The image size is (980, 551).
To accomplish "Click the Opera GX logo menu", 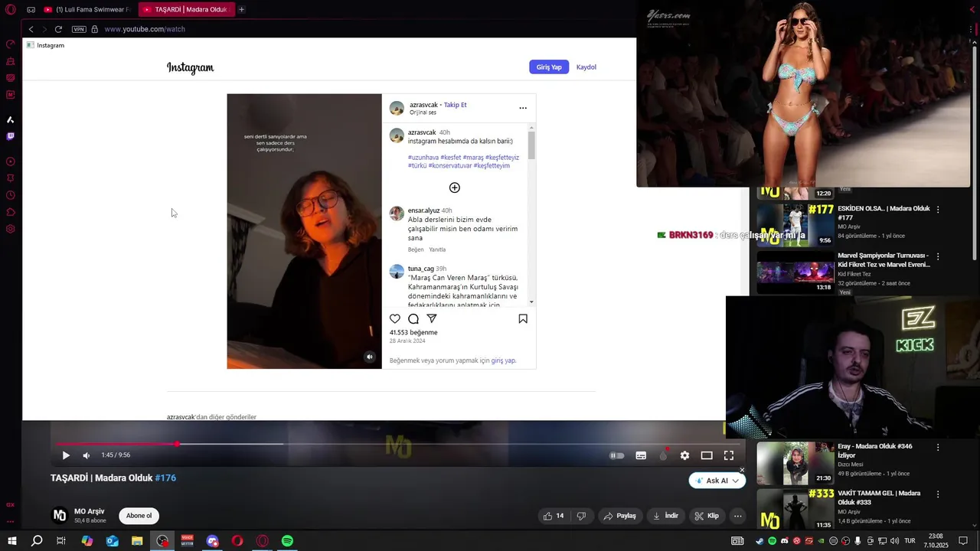I will coord(11,10).
